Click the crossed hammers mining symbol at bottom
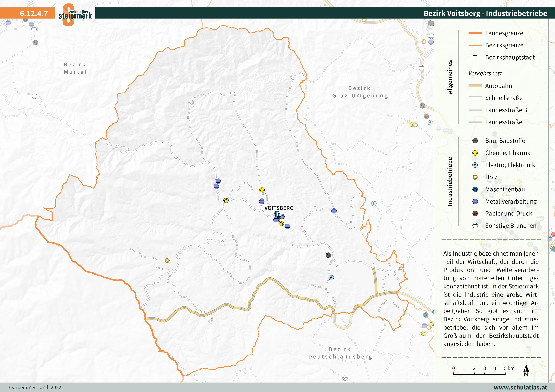The image size is (555, 392). pyautogui.click(x=345, y=378)
